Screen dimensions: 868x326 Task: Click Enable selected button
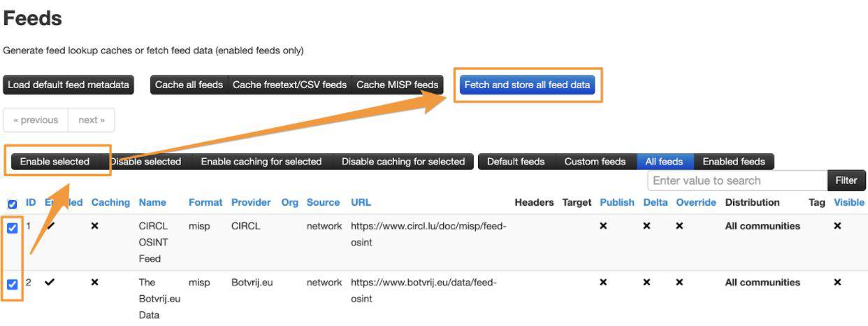coord(55,162)
